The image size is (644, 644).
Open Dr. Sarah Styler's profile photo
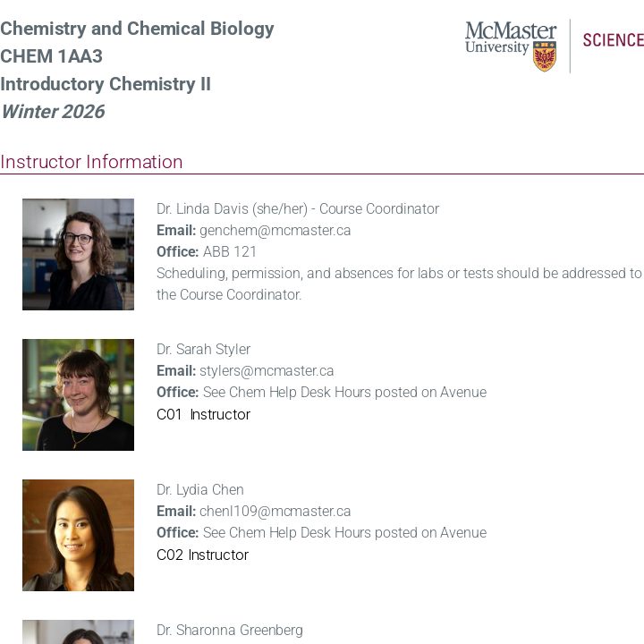(78, 394)
